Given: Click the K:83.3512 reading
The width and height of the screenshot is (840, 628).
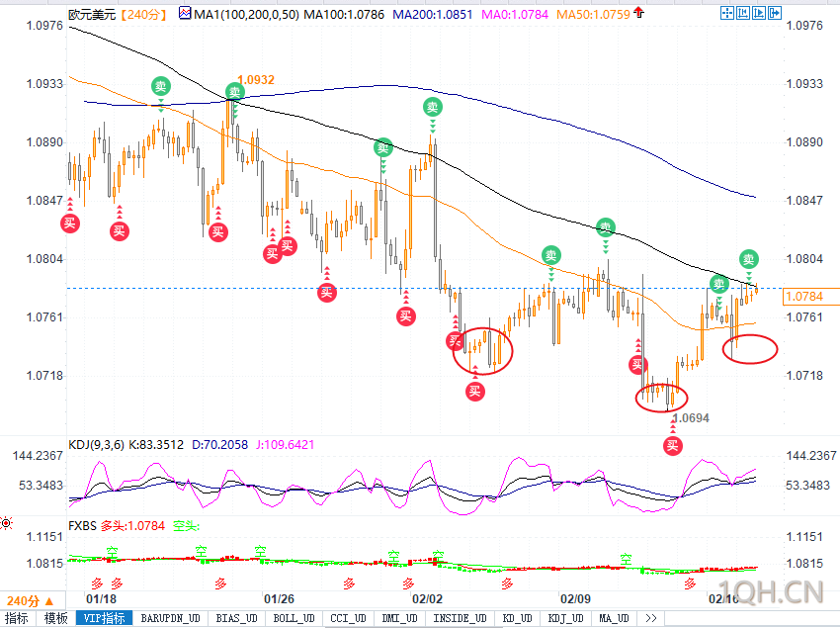Looking at the screenshot, I should point(155,445).
